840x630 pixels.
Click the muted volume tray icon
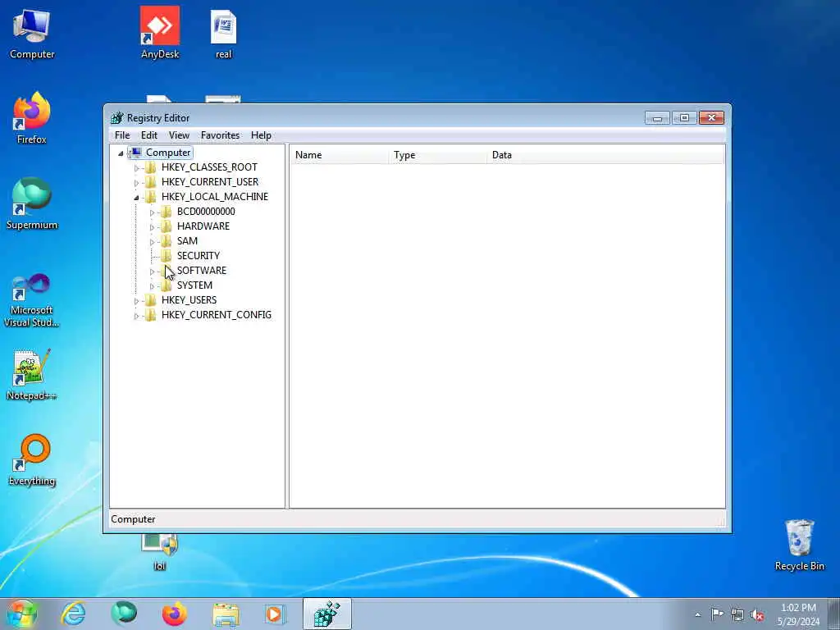pyautogui.click(x=757, y=614)
